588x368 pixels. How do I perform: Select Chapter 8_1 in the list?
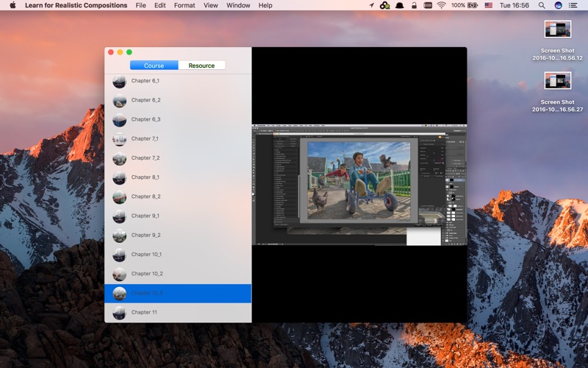[x=178, y=177]
